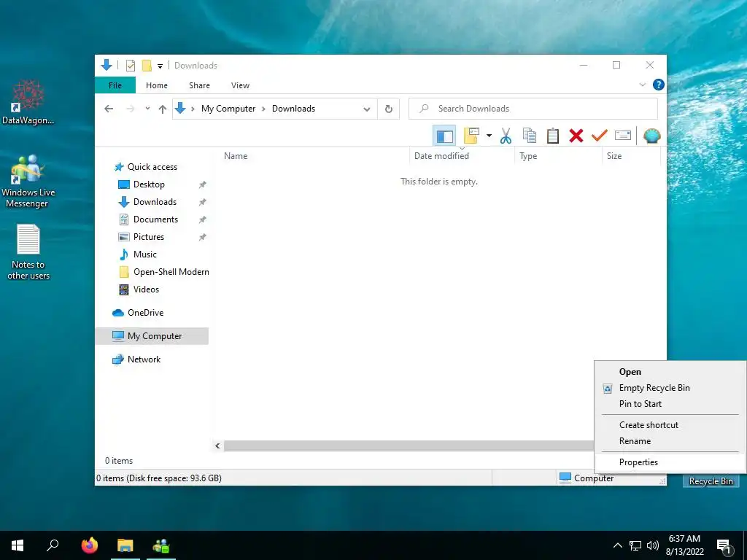Select the DataWagon desktop shortcut
Image resolution: width=747 pixels, height=560 pixels.
28,102
